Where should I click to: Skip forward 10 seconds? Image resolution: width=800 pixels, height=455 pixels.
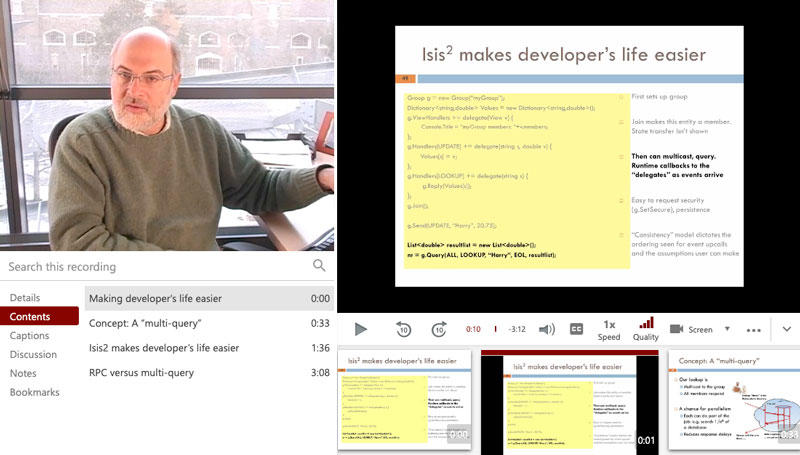[x=438, y=329]
